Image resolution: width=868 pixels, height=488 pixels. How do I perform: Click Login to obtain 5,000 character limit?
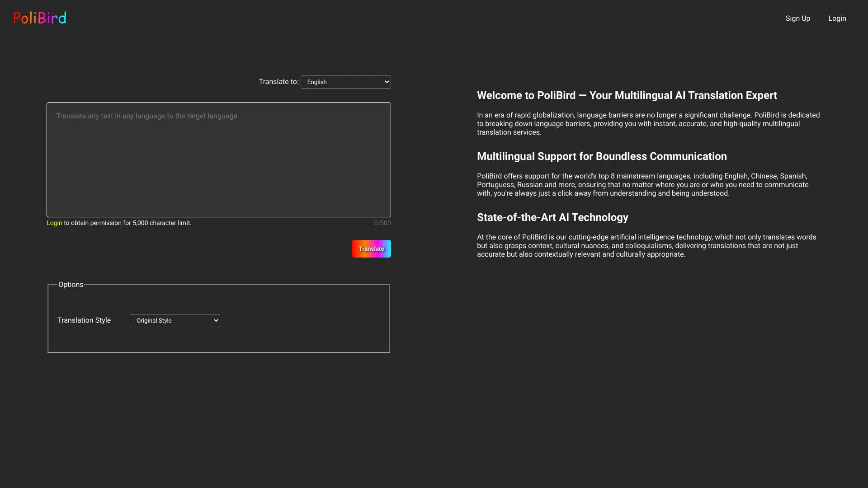(x=54, y=223)
